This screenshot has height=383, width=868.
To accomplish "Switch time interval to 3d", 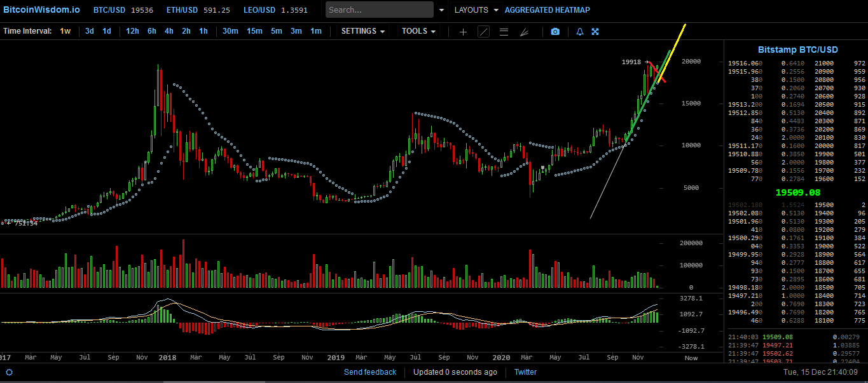I will [90, 31].
